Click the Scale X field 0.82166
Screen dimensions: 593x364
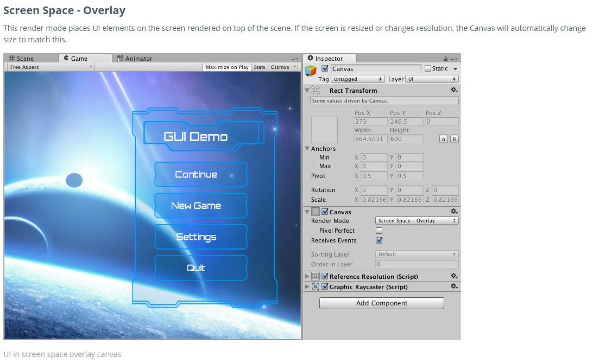pyautogui.click(x=374, y=200)
